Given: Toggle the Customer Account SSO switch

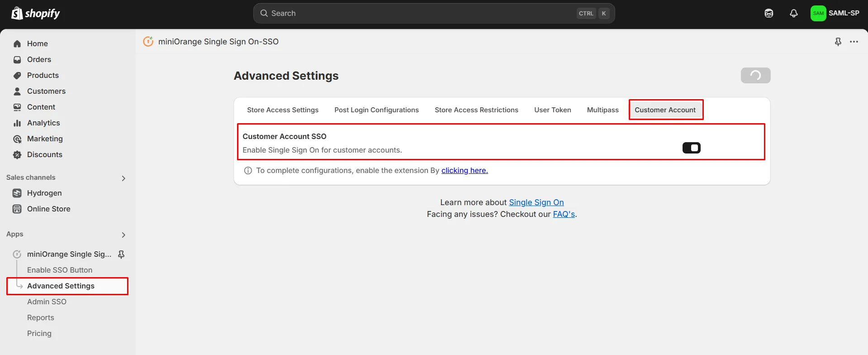Looking at the screenshot, I should coord(692,148).
